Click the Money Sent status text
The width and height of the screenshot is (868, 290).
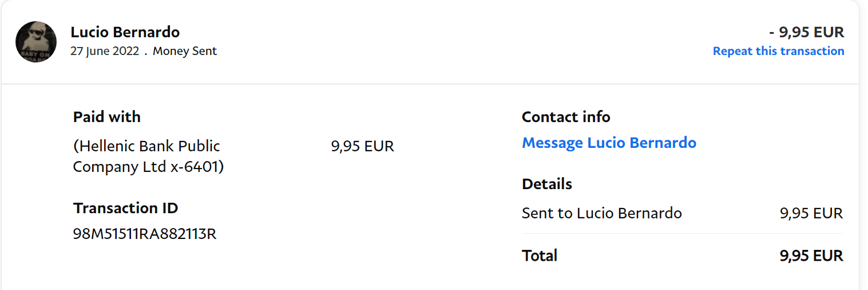pyautogui.click(x=185, y=51)
